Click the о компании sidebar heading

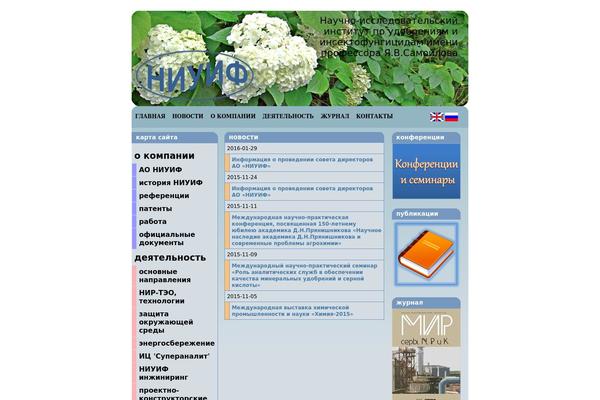164,156
